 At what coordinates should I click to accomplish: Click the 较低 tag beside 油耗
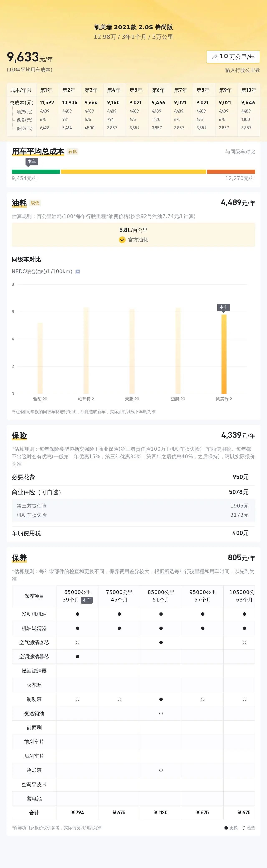[35, 203]
